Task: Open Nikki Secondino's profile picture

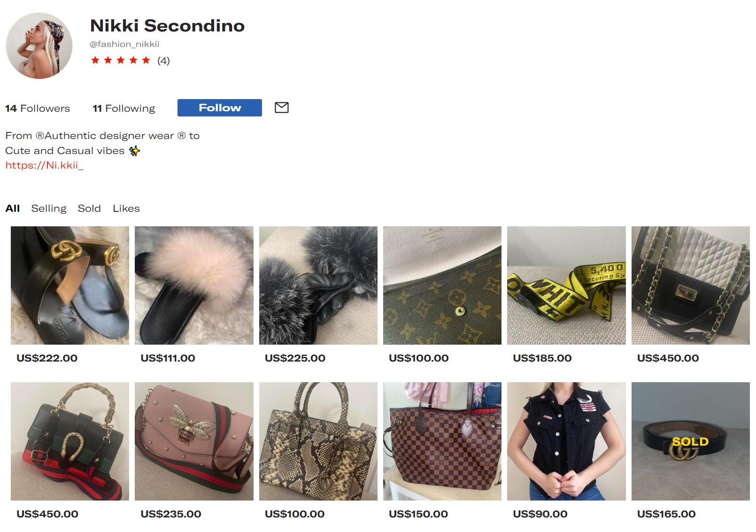Action: pyautogui.click(x=39, y=46)
